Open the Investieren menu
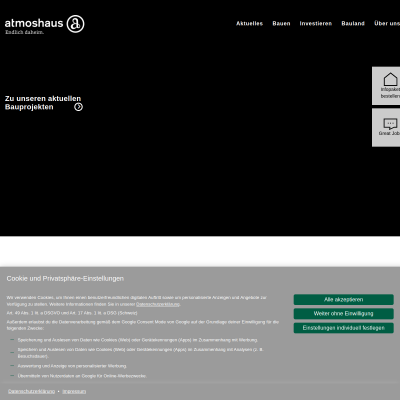 pos(316,24)
